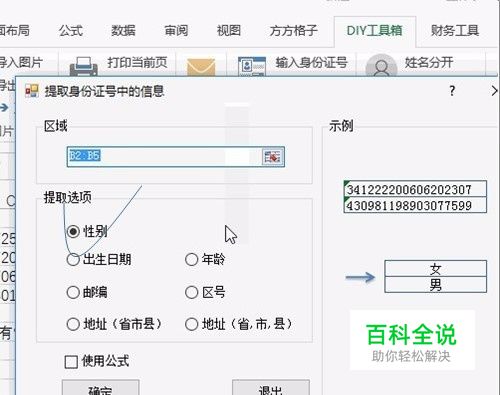
Task: Click the person avatar icon
Action: (x=381, y=66)
